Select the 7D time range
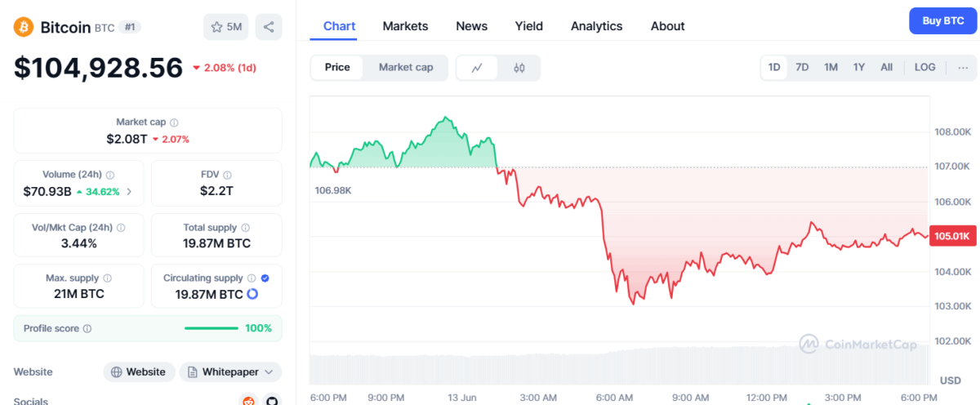The height and width of the screenshot is (405, 980). (x=802, y=68)
